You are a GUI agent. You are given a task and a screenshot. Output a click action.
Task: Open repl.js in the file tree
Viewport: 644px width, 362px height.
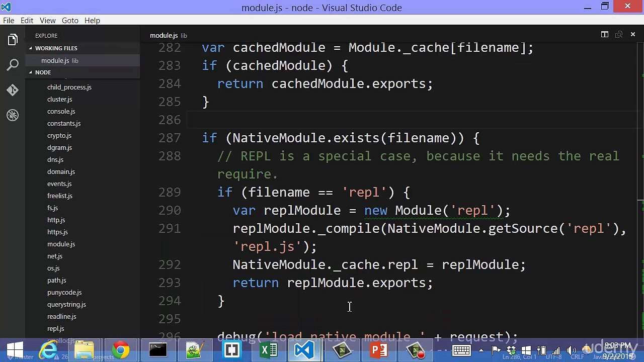55,329
